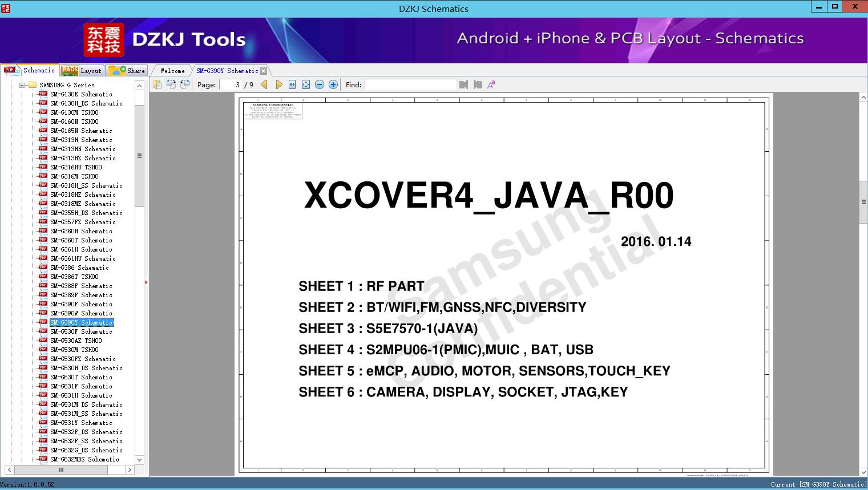Switch to the Schematic panel tab
Image resolution: width=868 pixels, height=490 pixels.
point(30,70)
